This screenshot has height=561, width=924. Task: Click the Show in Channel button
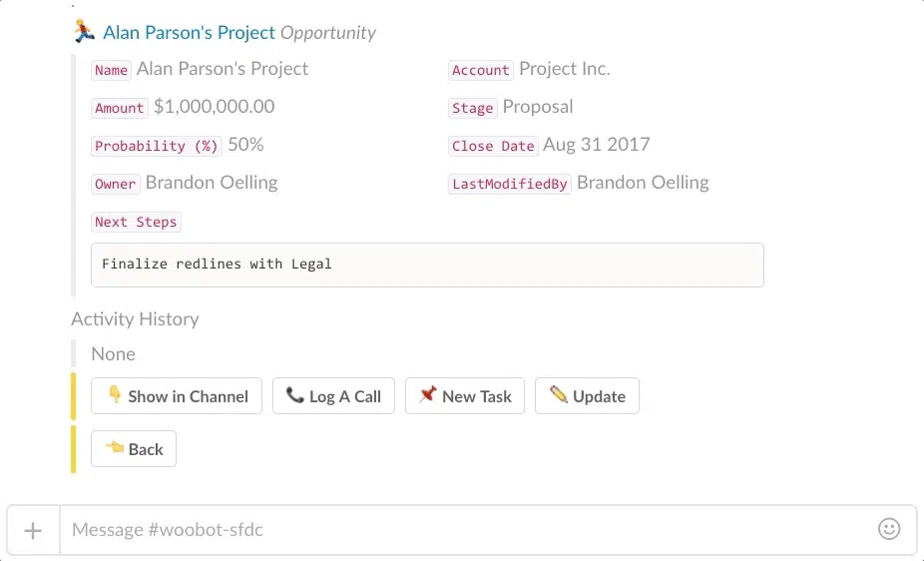pyautogui.click(x=177, y=396)
